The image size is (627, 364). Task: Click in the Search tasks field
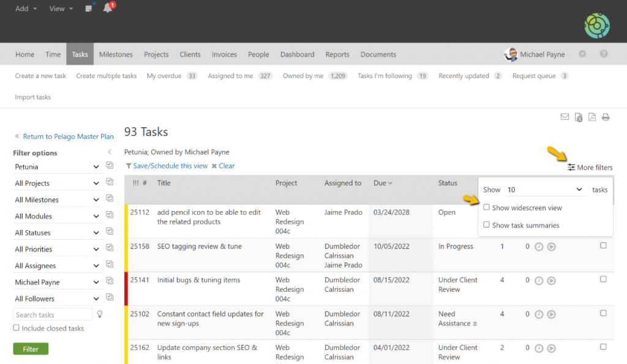click(53, 314)
